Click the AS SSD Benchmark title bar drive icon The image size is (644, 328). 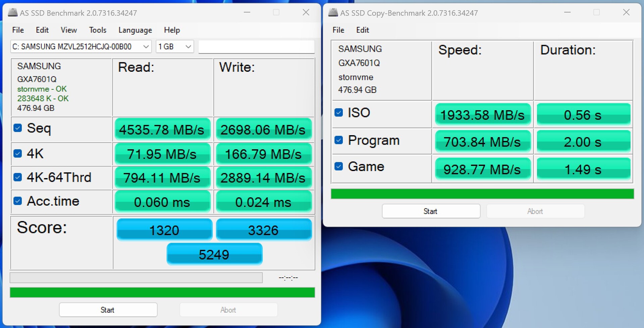13,13
